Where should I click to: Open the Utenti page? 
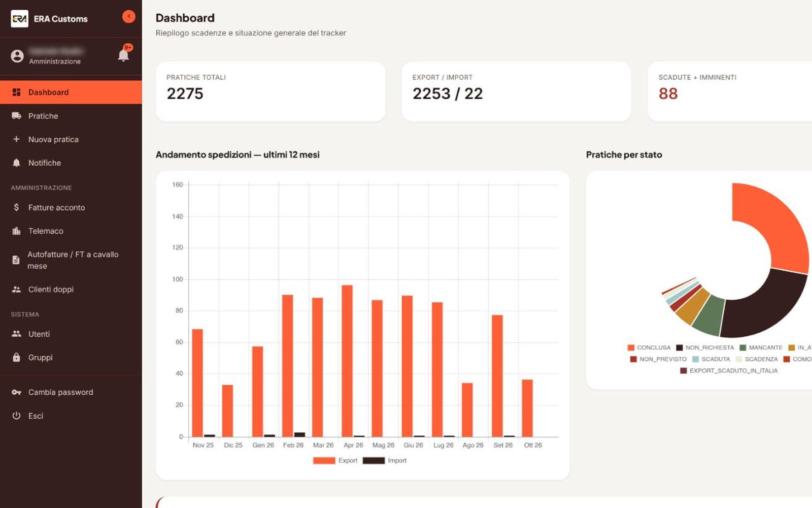[x=71, y=334]
